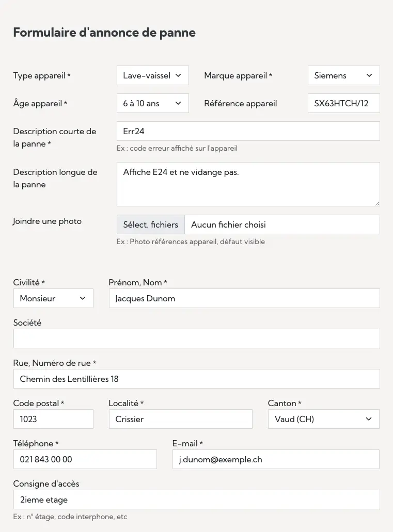Focus the Description courte de la panne field

(248, 131)
